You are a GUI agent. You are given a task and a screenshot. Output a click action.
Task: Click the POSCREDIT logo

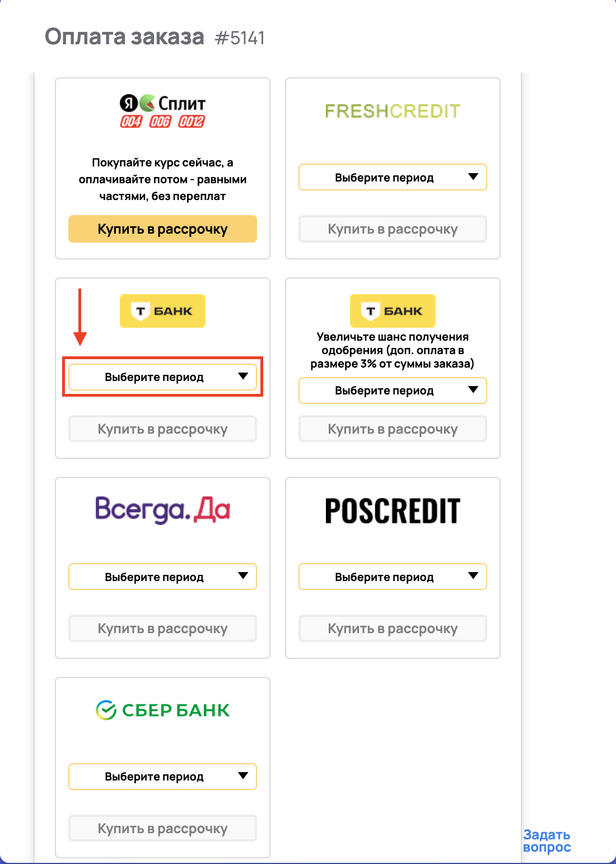click(393, 511)
